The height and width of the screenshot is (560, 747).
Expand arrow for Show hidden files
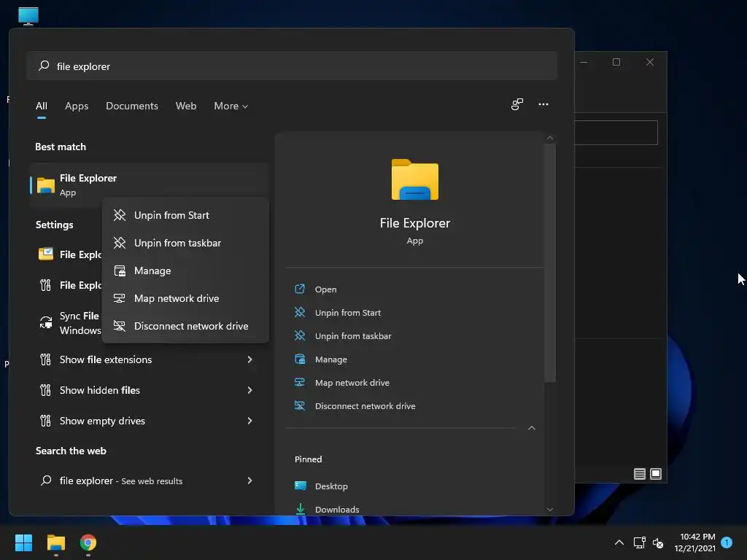pyautogui.click(x=249, y=390)
